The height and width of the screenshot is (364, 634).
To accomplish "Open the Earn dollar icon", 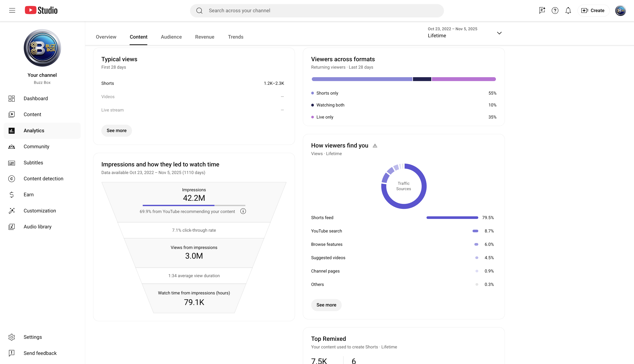I will click(12, 195).
